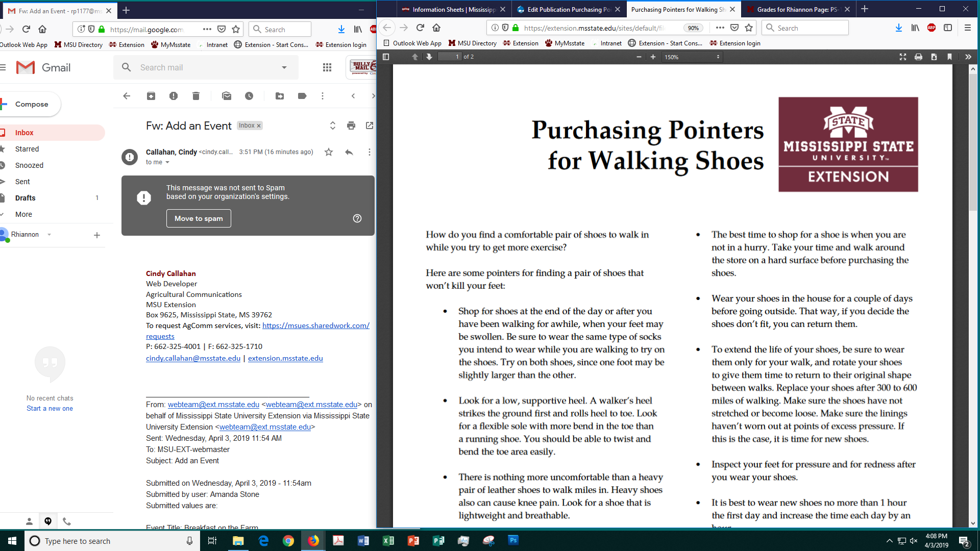Move to folder icon in Gmail toolbar
The height and width of the screenshot is (551, 980).
click(280, 96)
